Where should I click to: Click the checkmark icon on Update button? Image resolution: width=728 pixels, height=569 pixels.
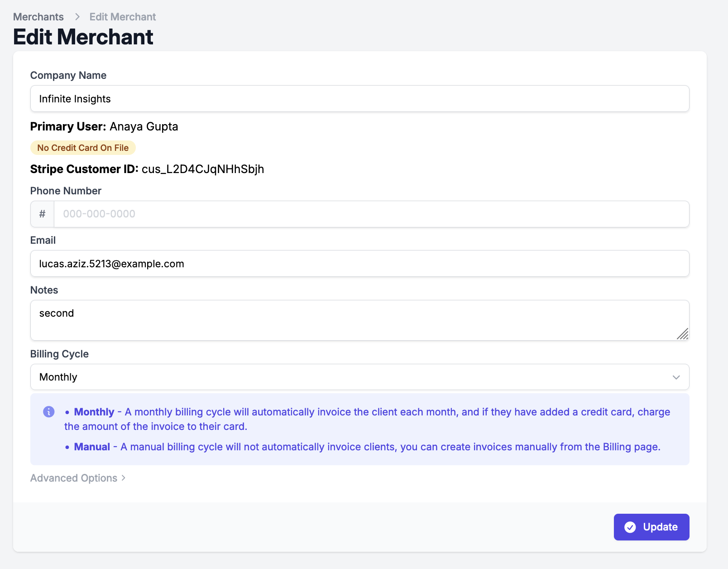tap(630, 527)
